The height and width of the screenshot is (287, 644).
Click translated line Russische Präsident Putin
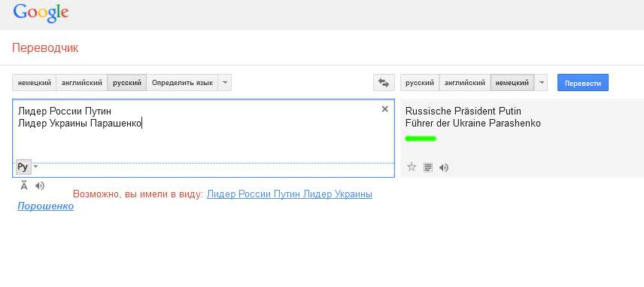pos(463,111)
